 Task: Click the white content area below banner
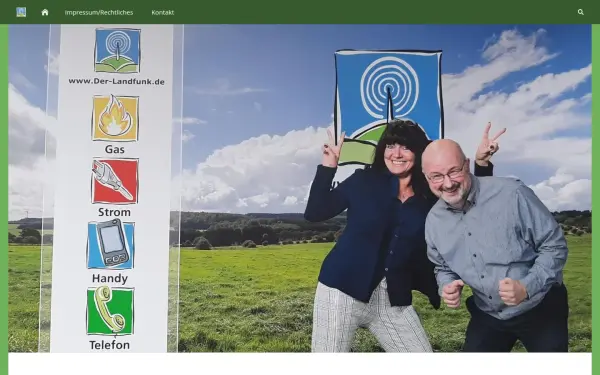pyautogui.click(x=300, y=364)
